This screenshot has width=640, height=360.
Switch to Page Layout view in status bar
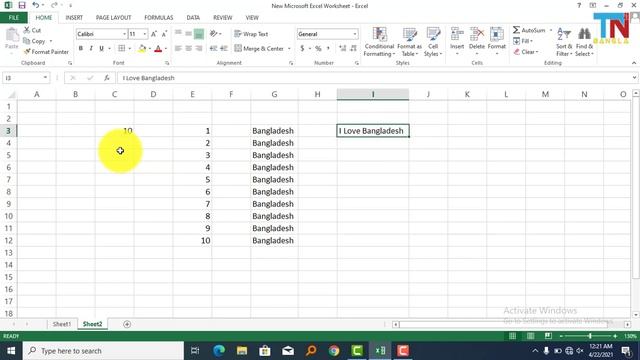click(x=530, y=336)
